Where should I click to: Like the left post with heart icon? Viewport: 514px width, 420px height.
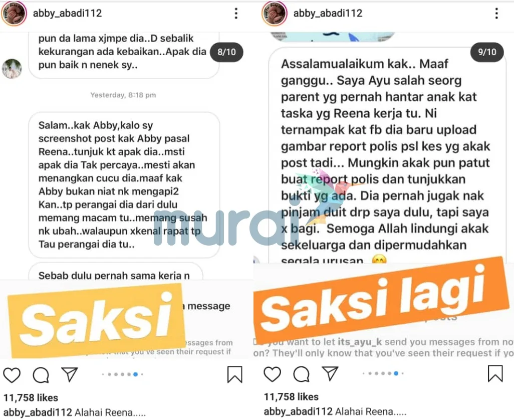point(12,375)
